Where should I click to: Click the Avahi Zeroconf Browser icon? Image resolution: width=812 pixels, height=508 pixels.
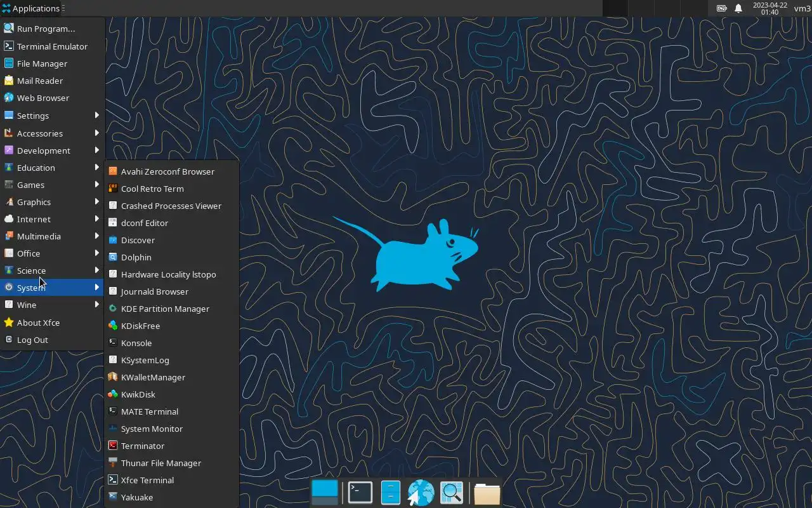[113, 171]
